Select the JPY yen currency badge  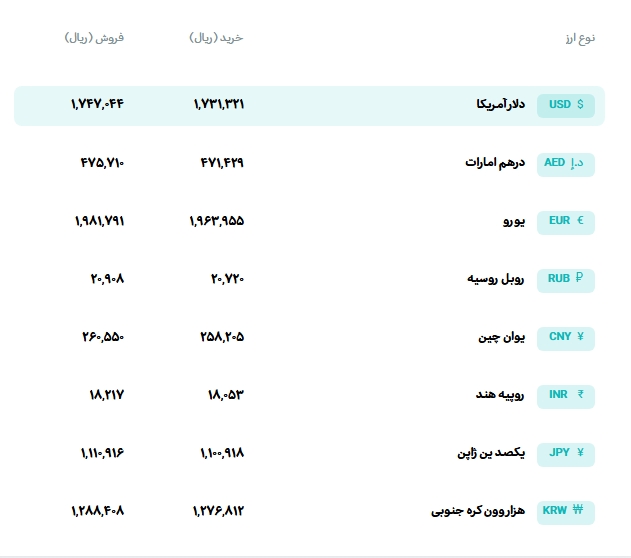point(566,454)
